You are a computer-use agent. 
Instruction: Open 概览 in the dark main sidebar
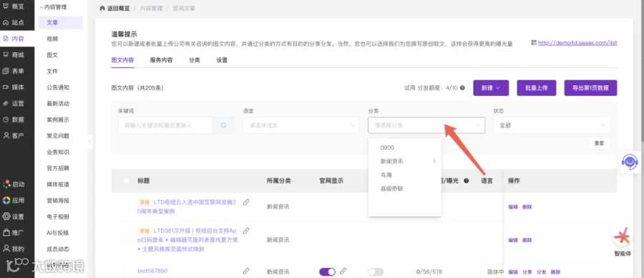pos(14,6)
